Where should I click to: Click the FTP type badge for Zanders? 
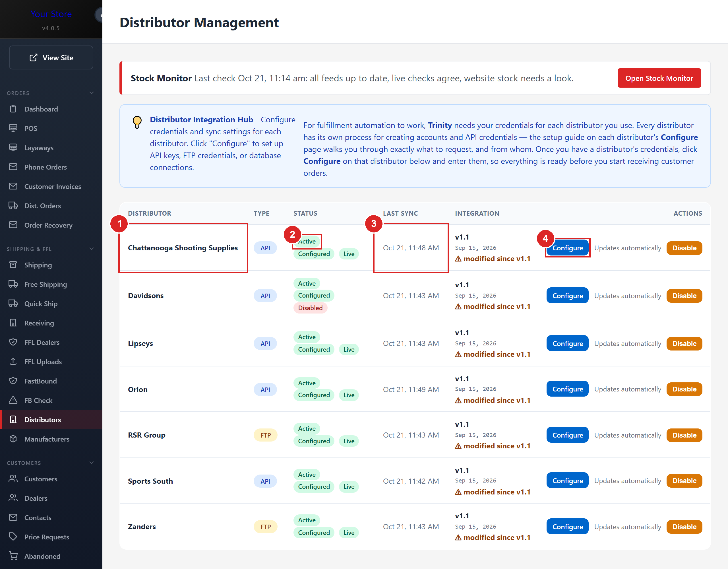(x=265, y=527)
